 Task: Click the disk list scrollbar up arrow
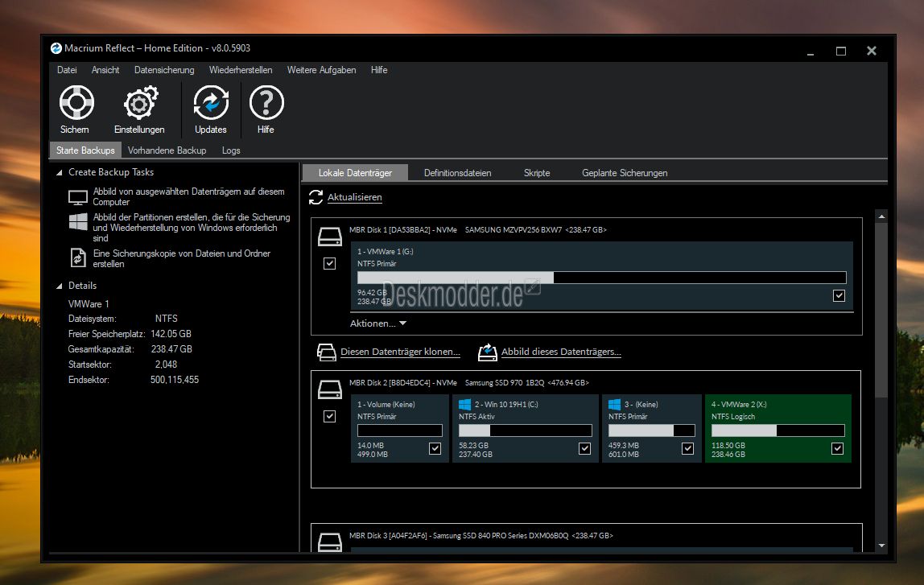click(x=881, y=216)
